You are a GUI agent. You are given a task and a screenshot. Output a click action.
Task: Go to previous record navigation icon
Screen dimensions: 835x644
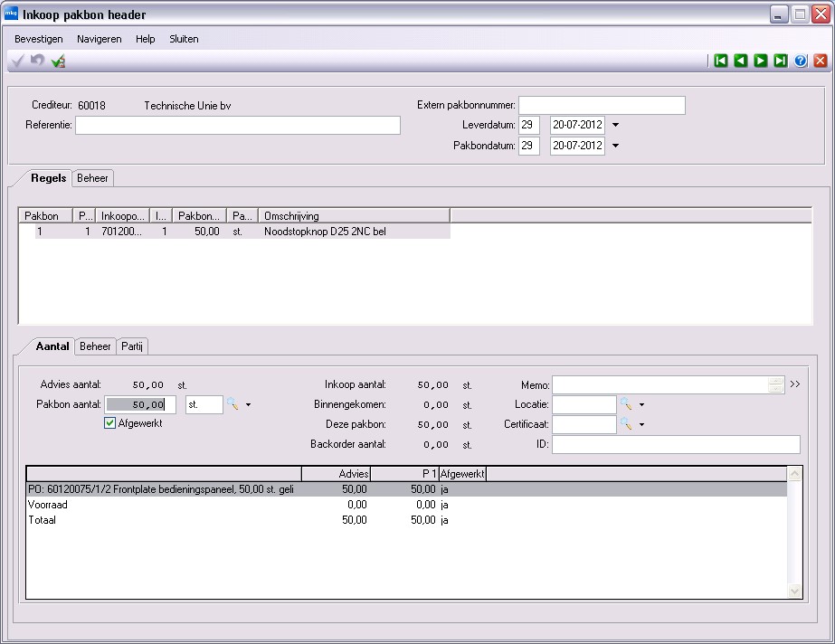pyautogui.click(x=741, y=61)
